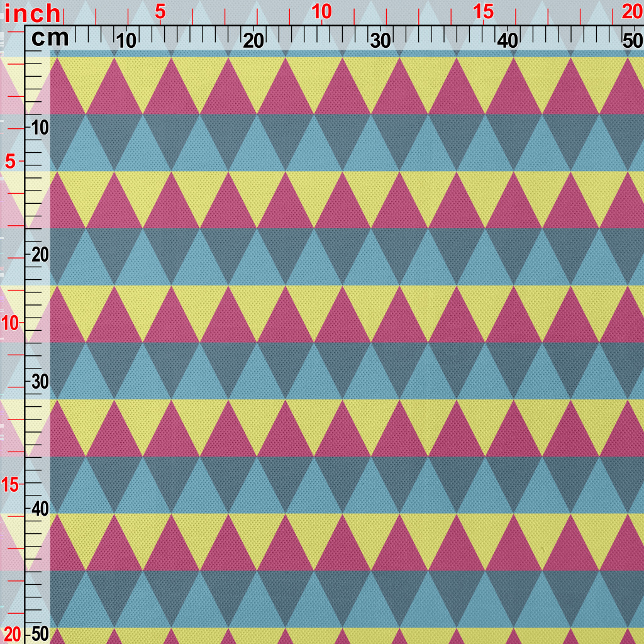
Task: Pick black "30" on vertical cm ruler
Action: [x=40, y=382]
